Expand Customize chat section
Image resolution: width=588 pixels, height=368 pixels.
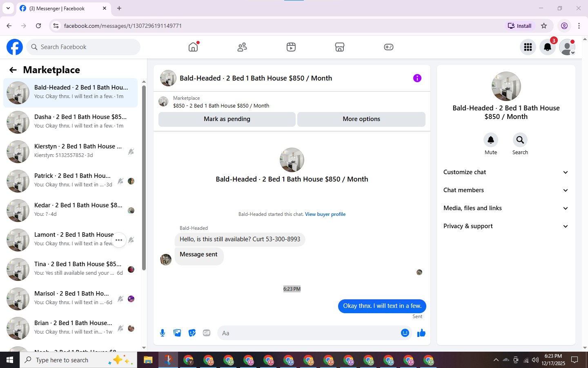(x=506, y=172)
